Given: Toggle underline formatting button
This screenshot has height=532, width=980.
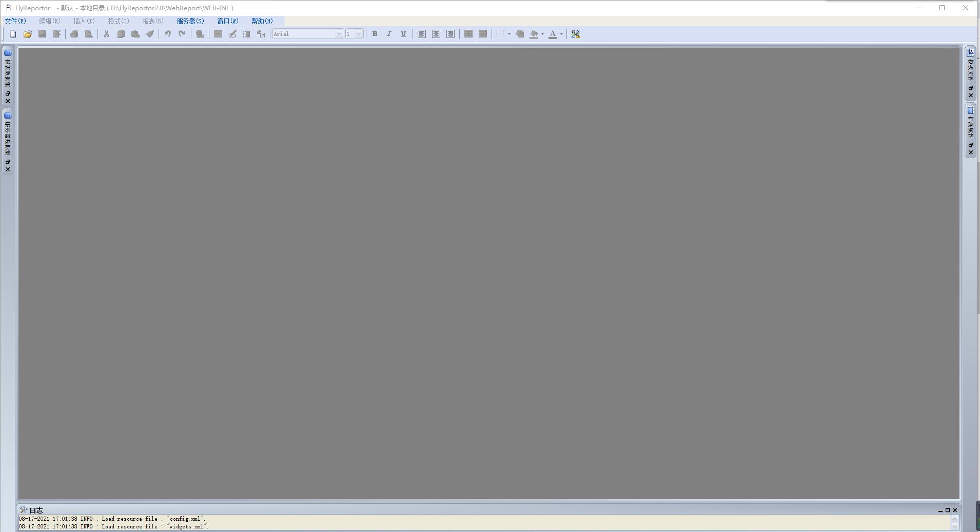Looking at the screenshot, I should click(x=403, y=34).
